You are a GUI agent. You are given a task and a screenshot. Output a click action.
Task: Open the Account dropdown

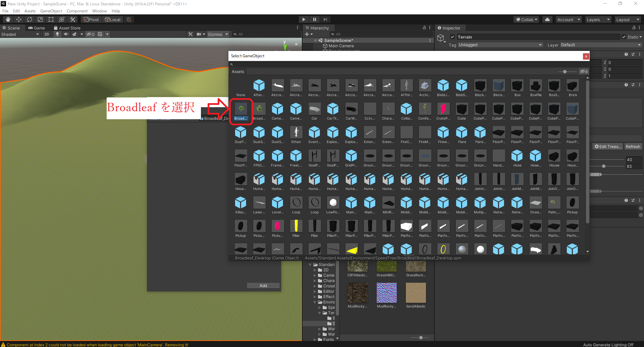569,19
